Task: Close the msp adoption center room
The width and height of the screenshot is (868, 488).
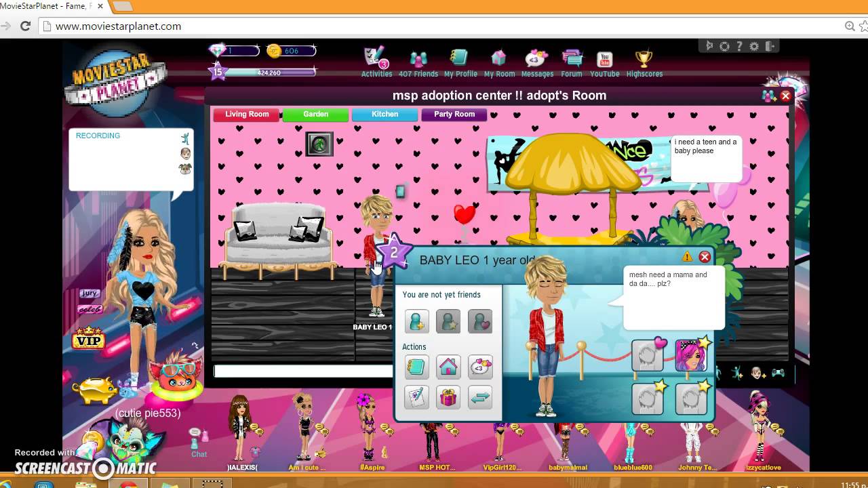Action: pos(785,96)
